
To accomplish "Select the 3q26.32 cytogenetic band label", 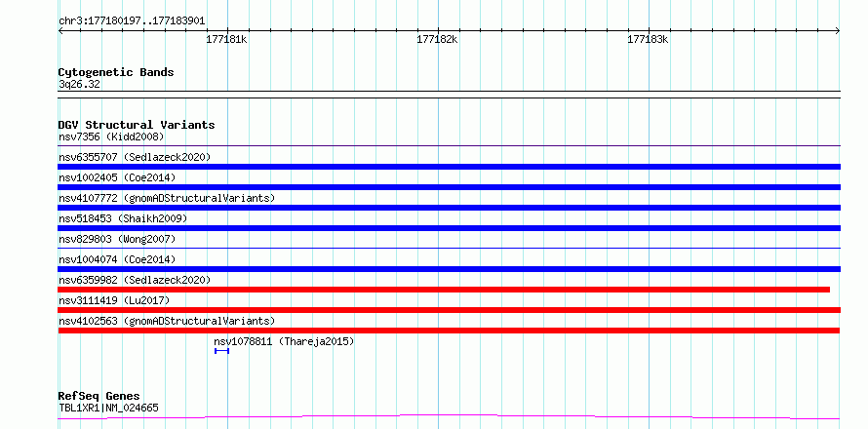I will click(80, 85).
